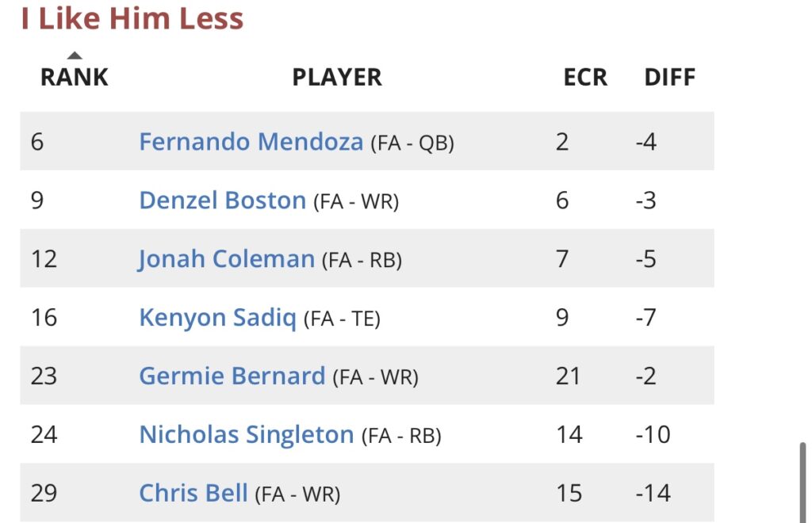Click the sort arrow above RANK
This screenshot has height=523, width=812.
[x=74, y=55]
